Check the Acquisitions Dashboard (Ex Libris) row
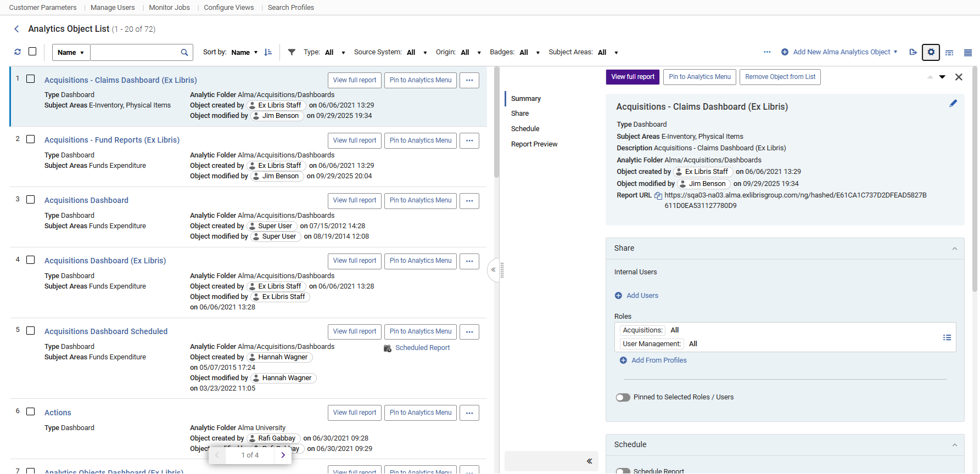 coord(31,260)
